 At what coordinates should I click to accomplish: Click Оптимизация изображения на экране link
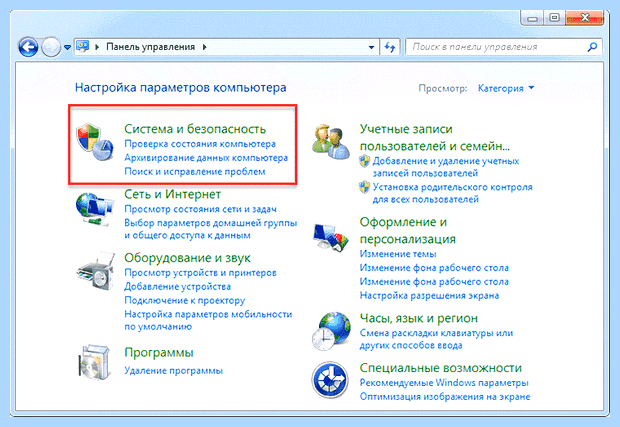click(445, 397)
